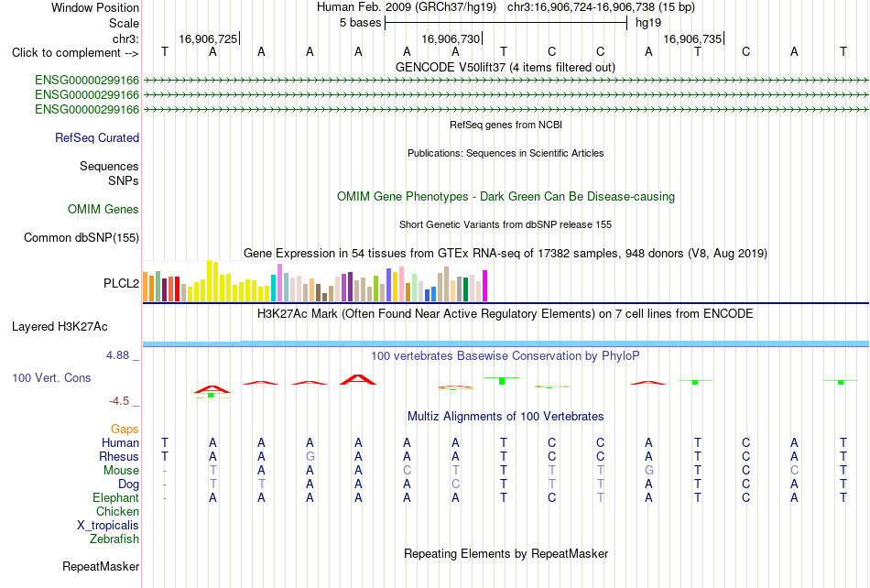Click the Scale label
Viewport: 870px width, 588px height.
[124, 23]
